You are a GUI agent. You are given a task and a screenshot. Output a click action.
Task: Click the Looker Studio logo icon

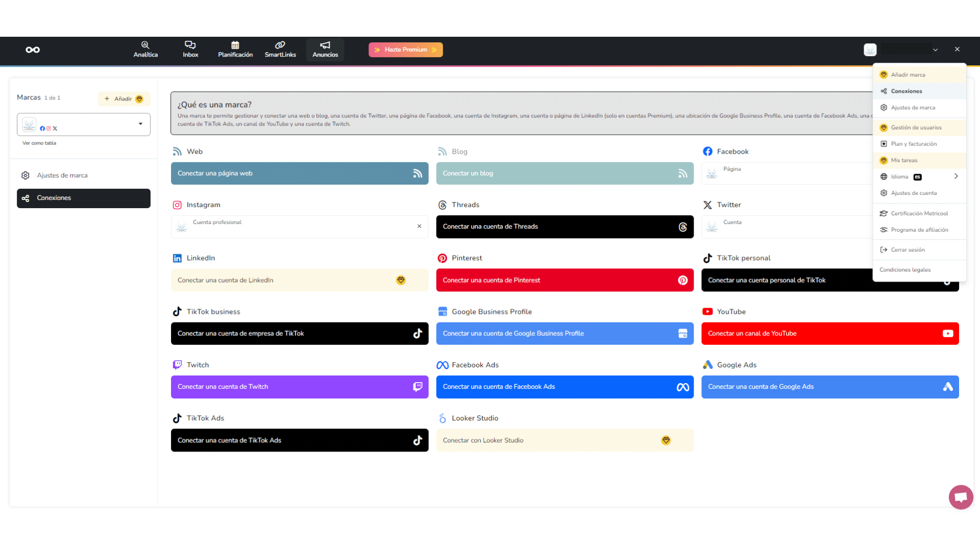[443, 418]
